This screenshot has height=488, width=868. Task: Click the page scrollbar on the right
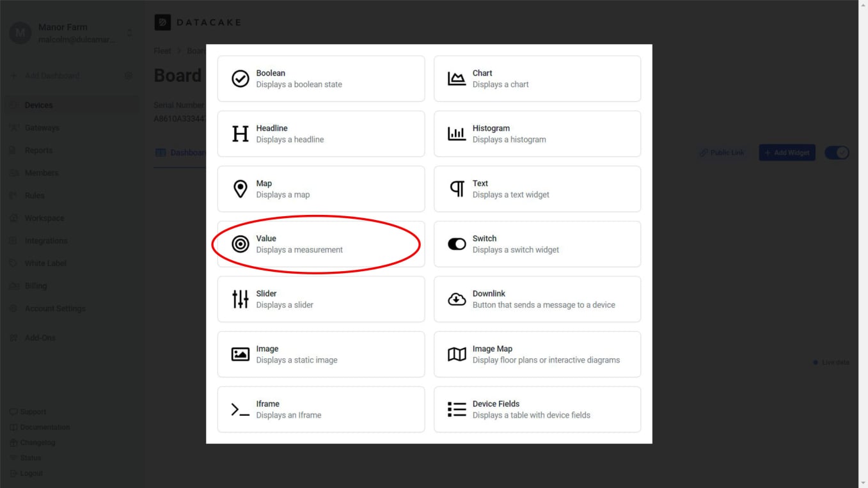(864, 243)
